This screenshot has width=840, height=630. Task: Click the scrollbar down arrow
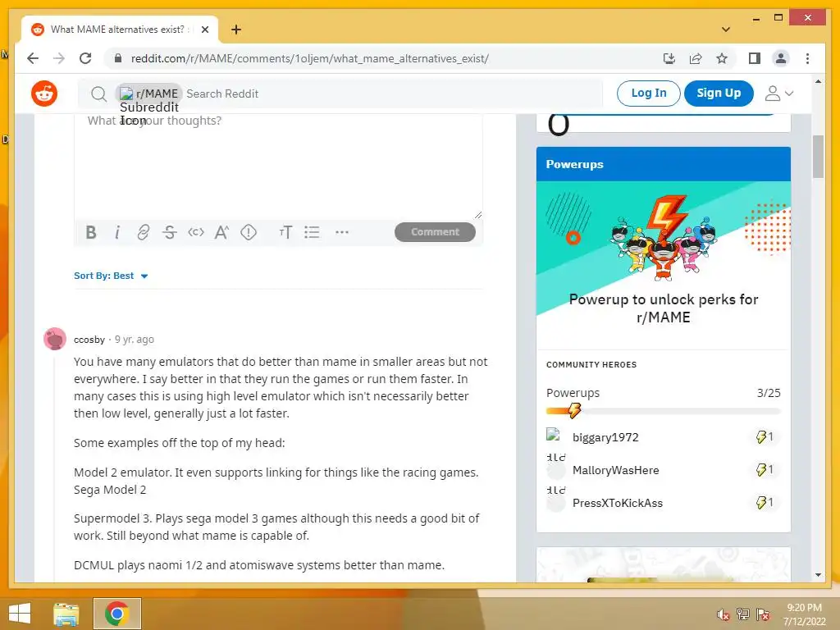tap(818, 575)
